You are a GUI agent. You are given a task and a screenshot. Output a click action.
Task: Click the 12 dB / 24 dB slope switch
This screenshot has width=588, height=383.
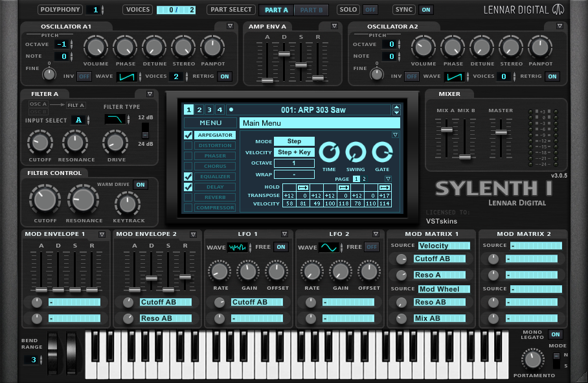coord(145,131)
